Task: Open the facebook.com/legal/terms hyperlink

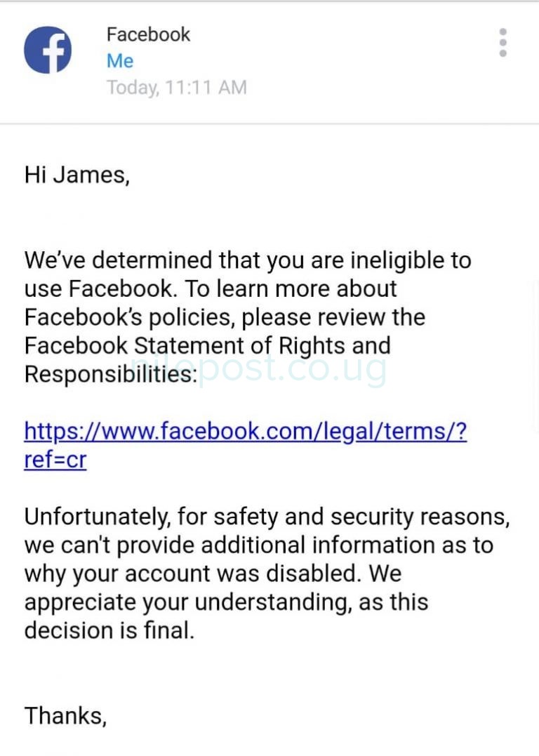Action: click(x=246, y=431)
